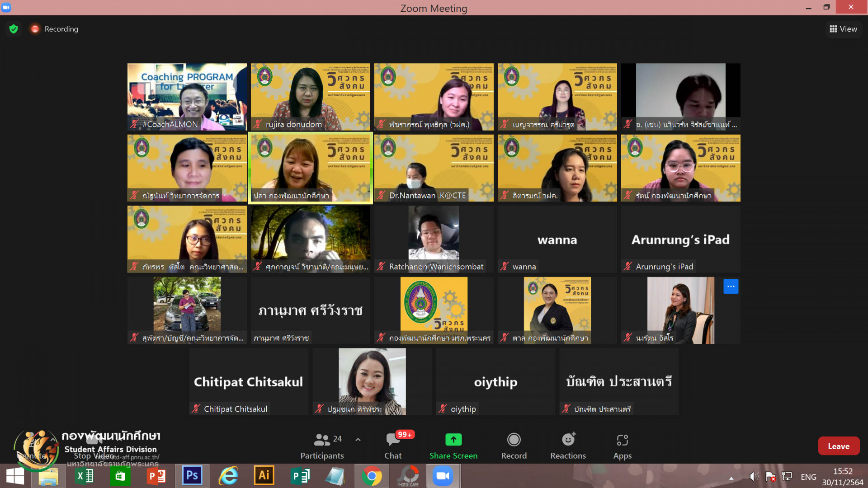Open Google Chrome from the taskbar
Image resolution: width=868 pixels, height=488 pixels.
point(372,476)
